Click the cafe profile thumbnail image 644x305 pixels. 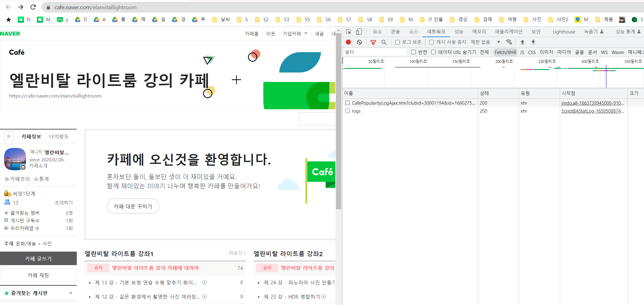pos(15,159)
